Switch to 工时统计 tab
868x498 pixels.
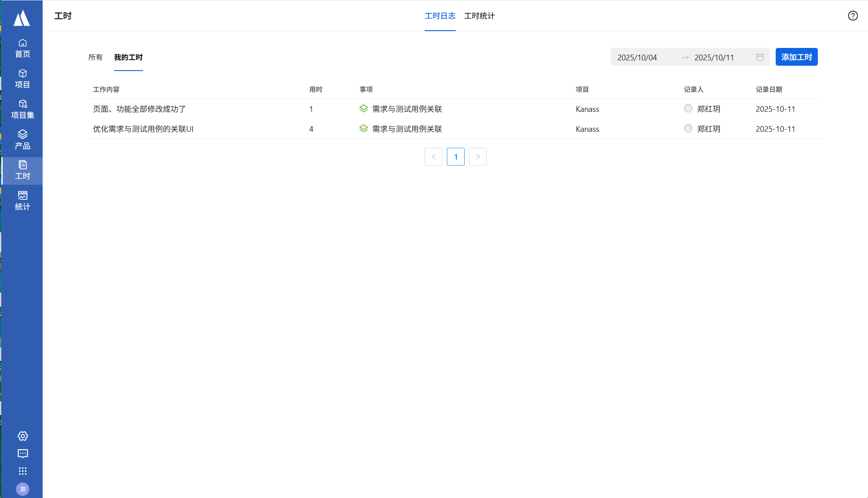(x=479, y=16)
